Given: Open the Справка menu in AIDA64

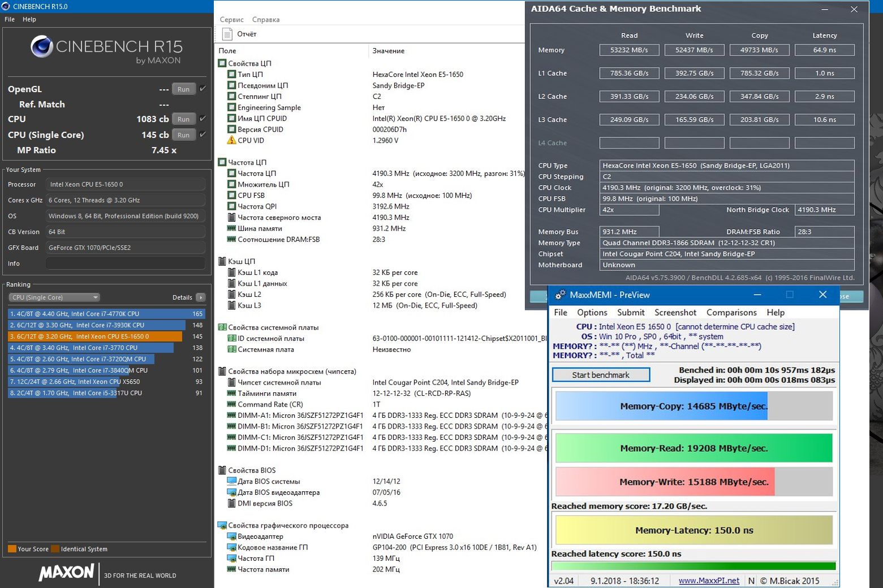Looking at the screenshot, I should coord(266,20).
